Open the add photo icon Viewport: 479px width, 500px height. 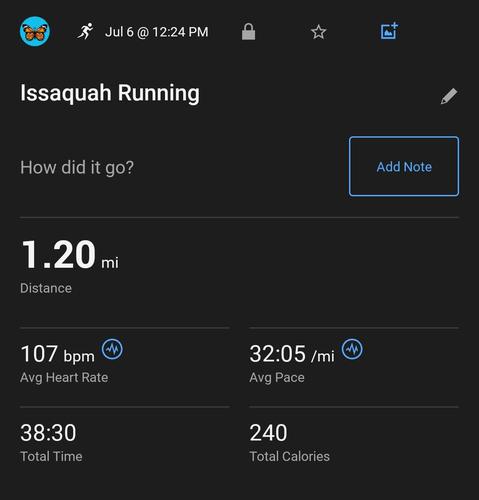[x=389, y=31]
